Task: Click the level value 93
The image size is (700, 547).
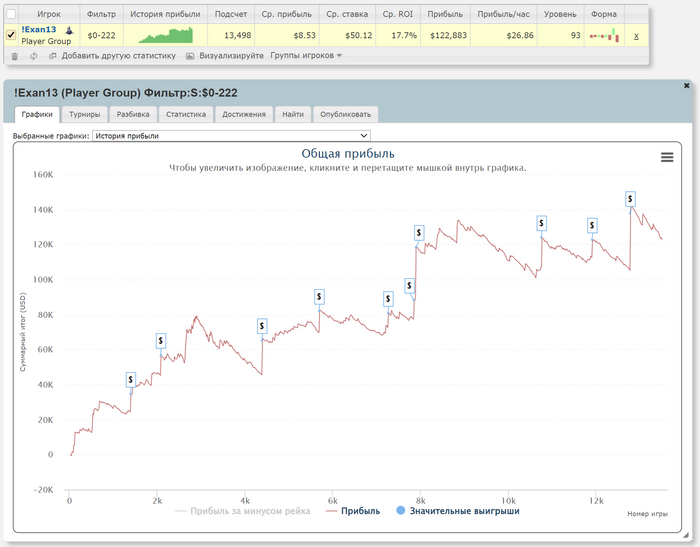Action: coord(575,36)
